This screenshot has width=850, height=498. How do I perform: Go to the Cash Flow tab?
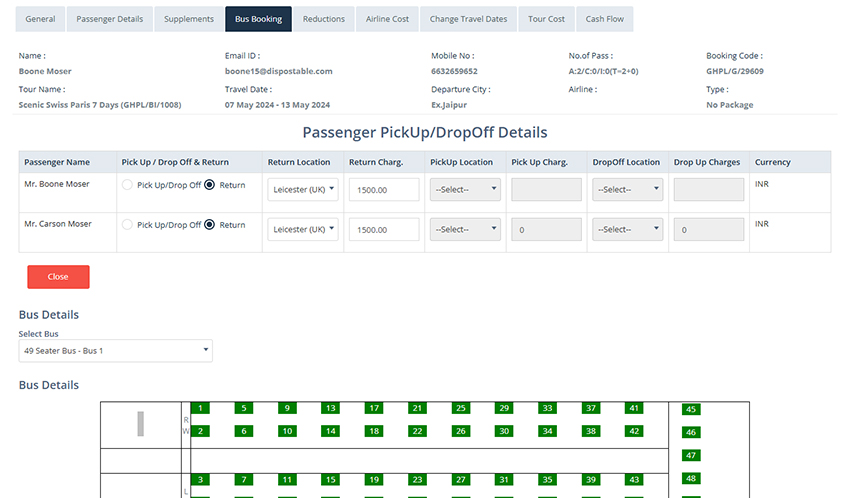point(604,19)
